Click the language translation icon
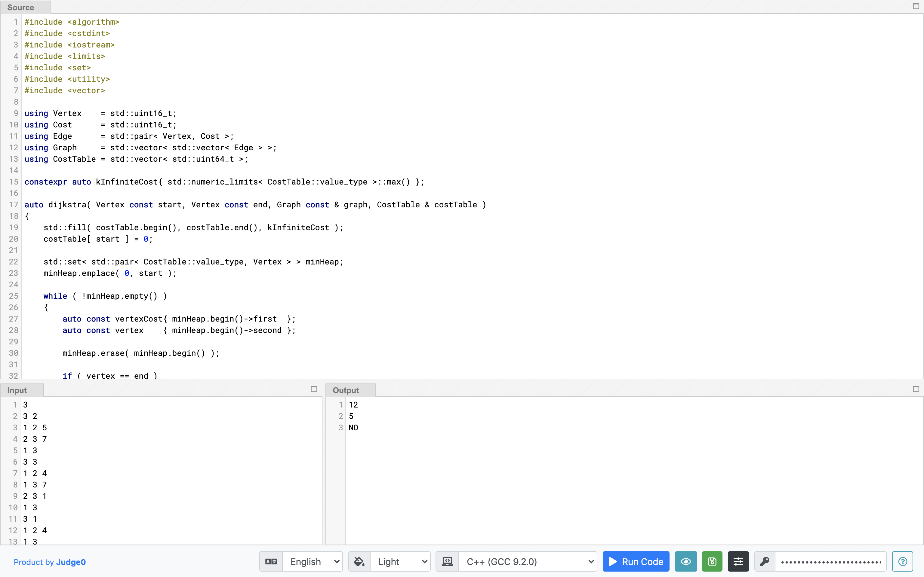 [271, 561]
